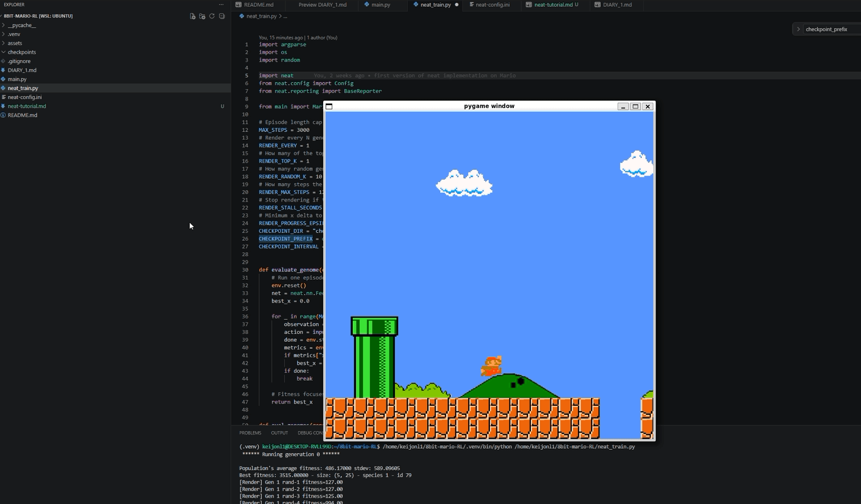Click the 'from neat.config import Config' line
Screen dimensions: 861x504
point(306,83)
